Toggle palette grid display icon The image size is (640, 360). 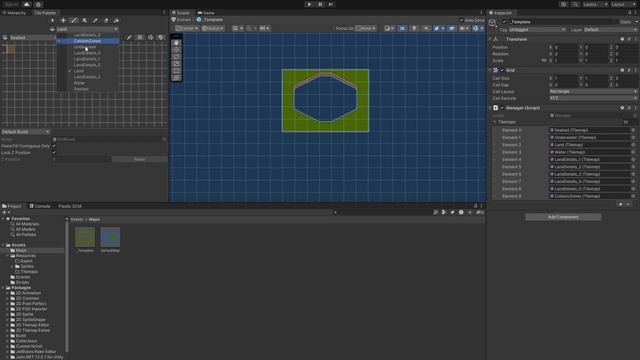point(140,38)
